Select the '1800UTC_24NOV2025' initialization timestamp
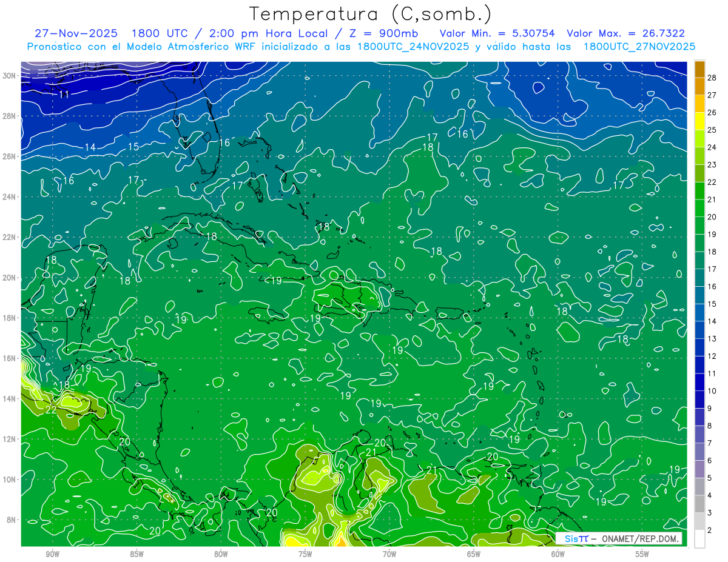728x562 pixels. 413,47
